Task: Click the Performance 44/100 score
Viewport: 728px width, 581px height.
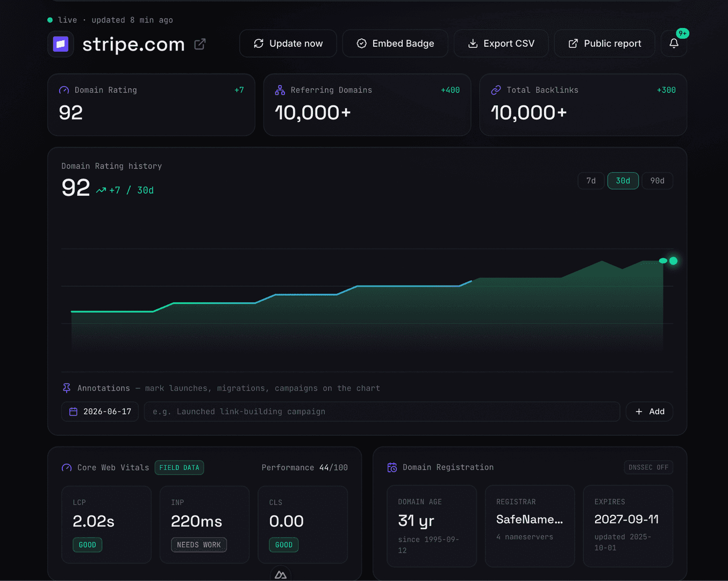Action: [x=305, y=468]
